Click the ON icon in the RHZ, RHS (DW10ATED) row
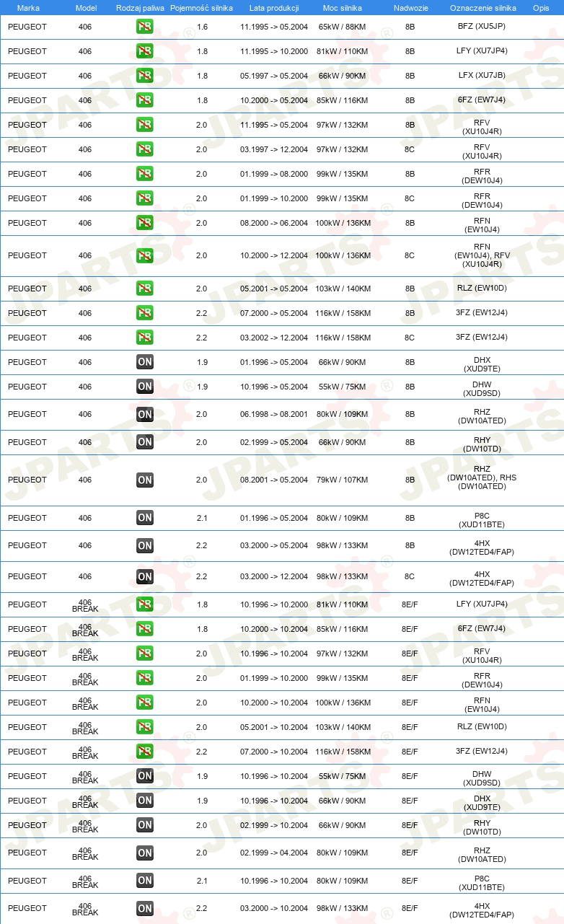The width and height of the screenshot is (564, 924). pyautogui.click(x=145, y=480)
